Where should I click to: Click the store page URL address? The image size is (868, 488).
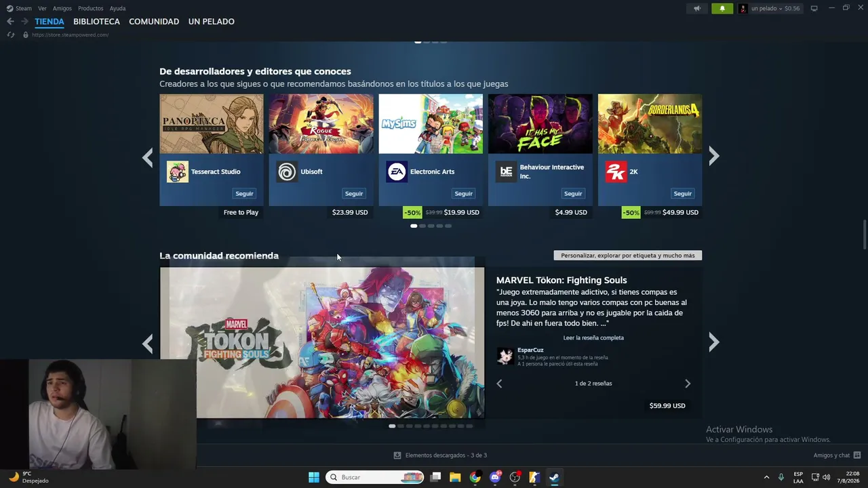(70, 35)
